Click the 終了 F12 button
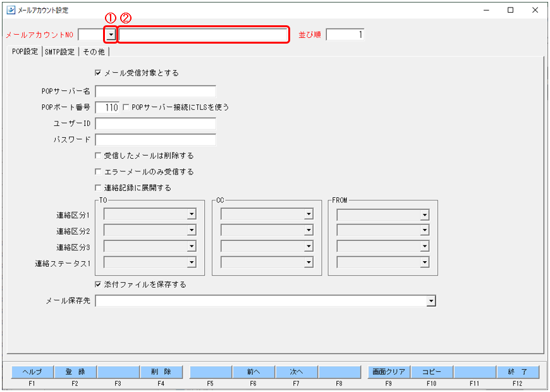Screen dimensions: 550x392 [518, 372]
